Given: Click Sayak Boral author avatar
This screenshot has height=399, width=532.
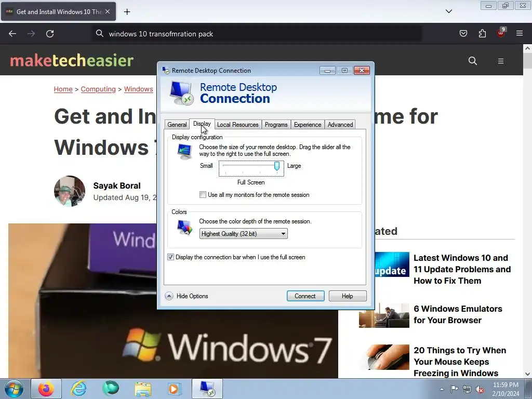Looking at the screenshot, I should pos(70,191).
